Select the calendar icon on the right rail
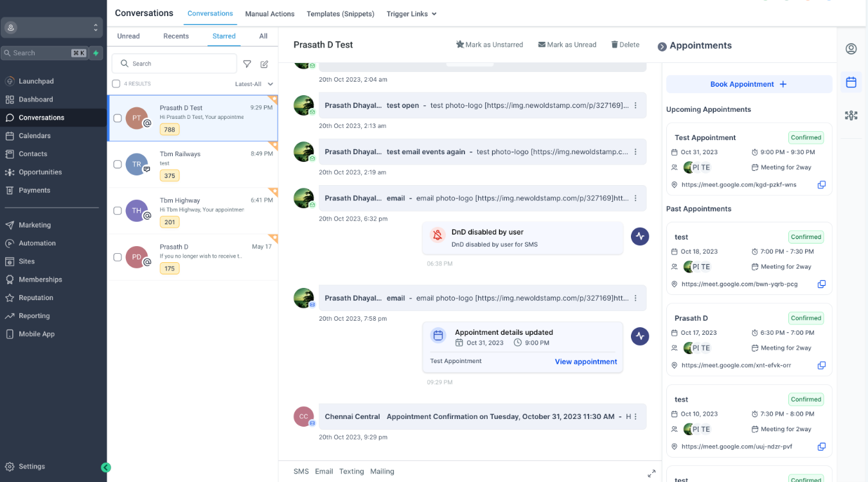This screenshot has width=868, height=482. pos(851,82)
